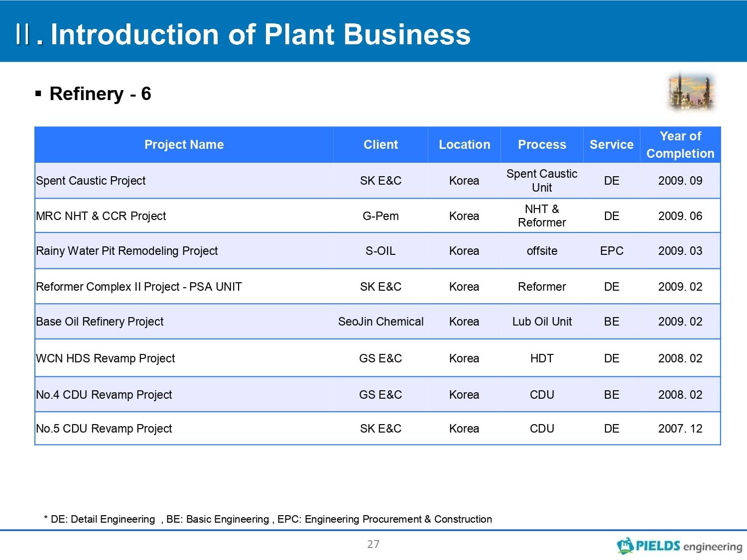Click the 'Process' column header
This screenshot has height=560, width=747.
[542, 145]
